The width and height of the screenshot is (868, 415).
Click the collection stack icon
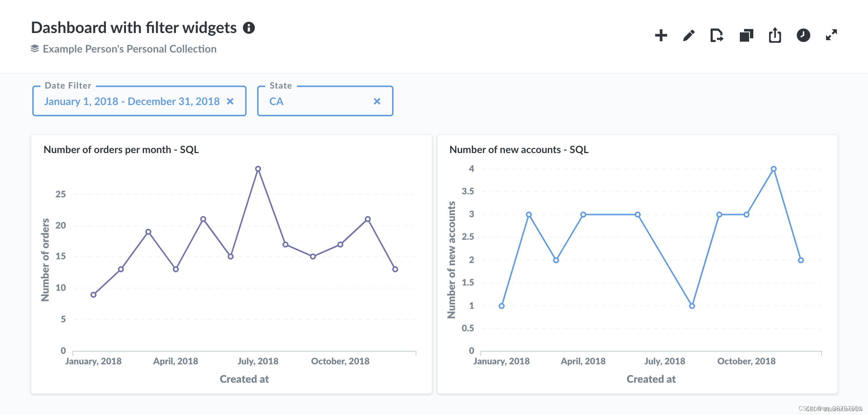[35, 49]
